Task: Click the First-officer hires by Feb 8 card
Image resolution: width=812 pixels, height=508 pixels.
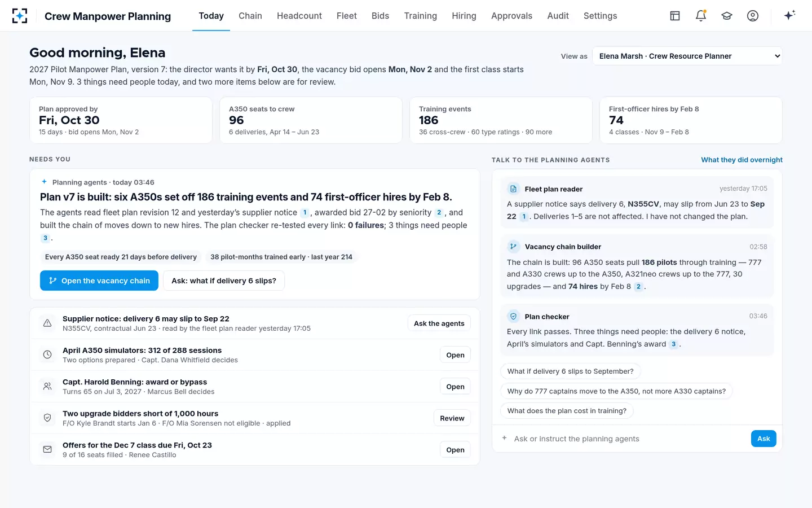Action: coord(691,120)
